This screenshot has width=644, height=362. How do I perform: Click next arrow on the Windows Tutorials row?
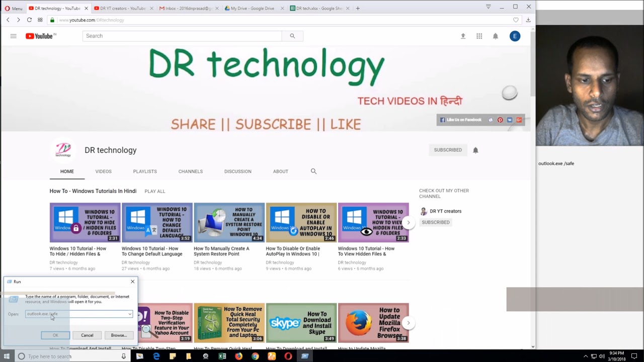409,223
